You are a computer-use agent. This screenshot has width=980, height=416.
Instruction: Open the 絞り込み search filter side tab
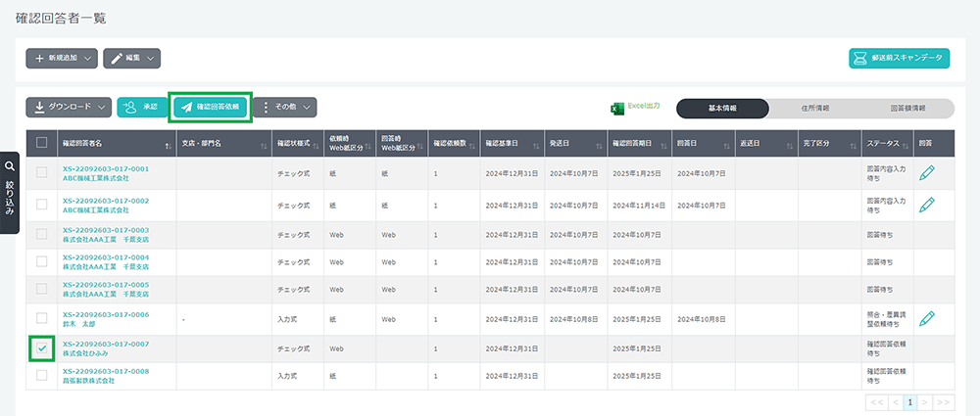coord(10,193)
